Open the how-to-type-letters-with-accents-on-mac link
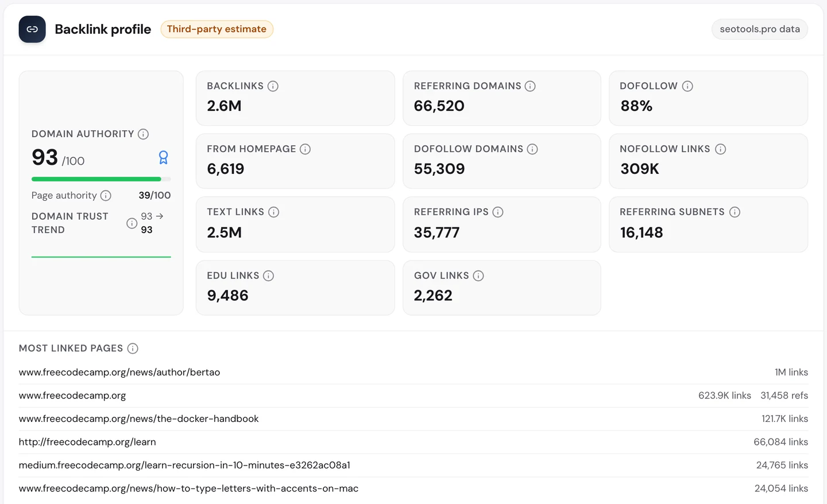Image resolution: width=827 pixels, height=504 pixels. [x=188, y=489]
